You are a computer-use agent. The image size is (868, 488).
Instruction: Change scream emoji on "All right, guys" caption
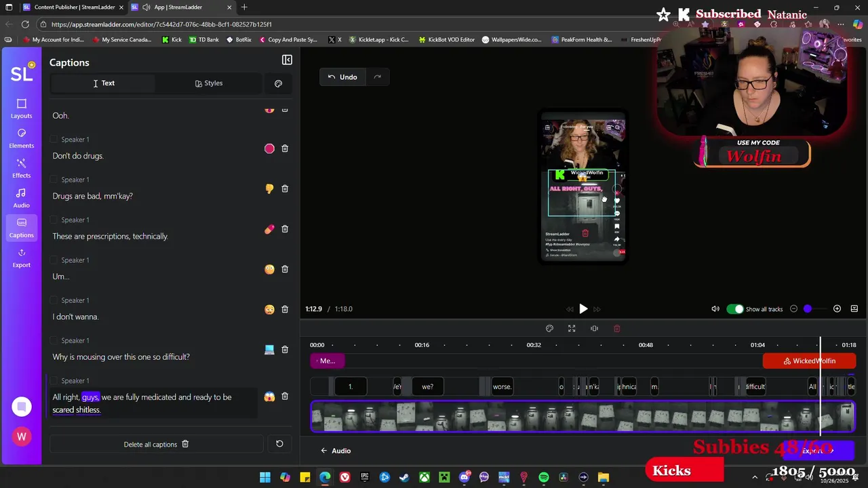(269, 396)
